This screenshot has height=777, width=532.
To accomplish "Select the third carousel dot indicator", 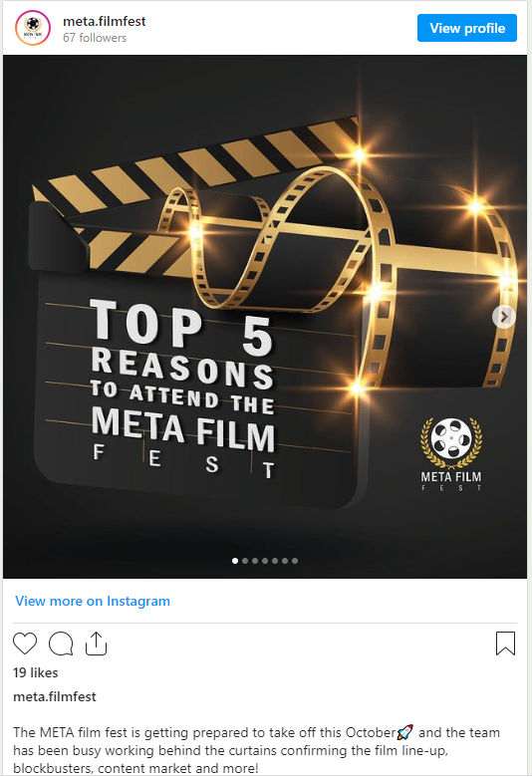I will [x=255, y=561].
